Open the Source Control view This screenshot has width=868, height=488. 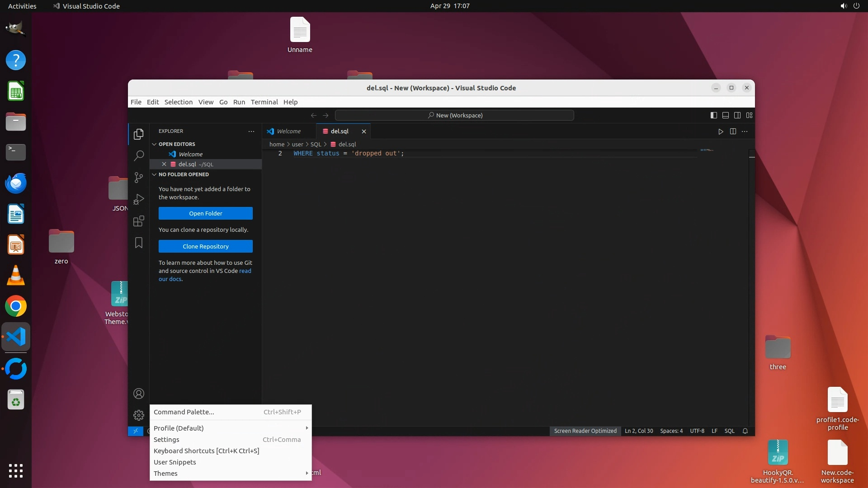[x=138, y=177]
